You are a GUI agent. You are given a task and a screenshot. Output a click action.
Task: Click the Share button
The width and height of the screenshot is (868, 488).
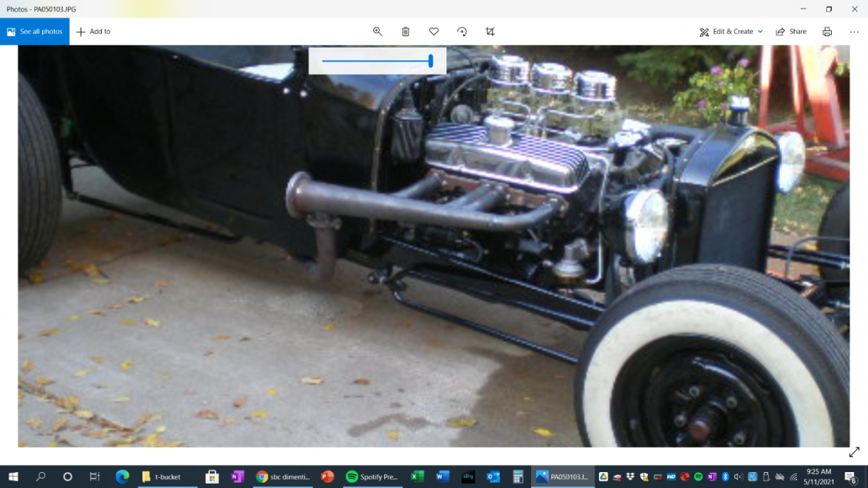(x=791, y=32)
